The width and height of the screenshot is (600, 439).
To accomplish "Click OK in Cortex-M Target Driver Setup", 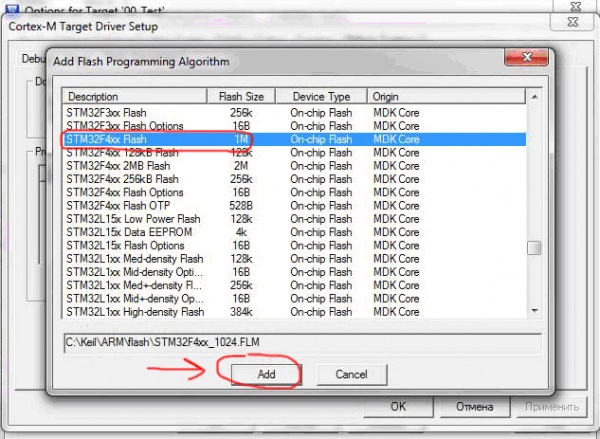I will (x=398, y=406).
